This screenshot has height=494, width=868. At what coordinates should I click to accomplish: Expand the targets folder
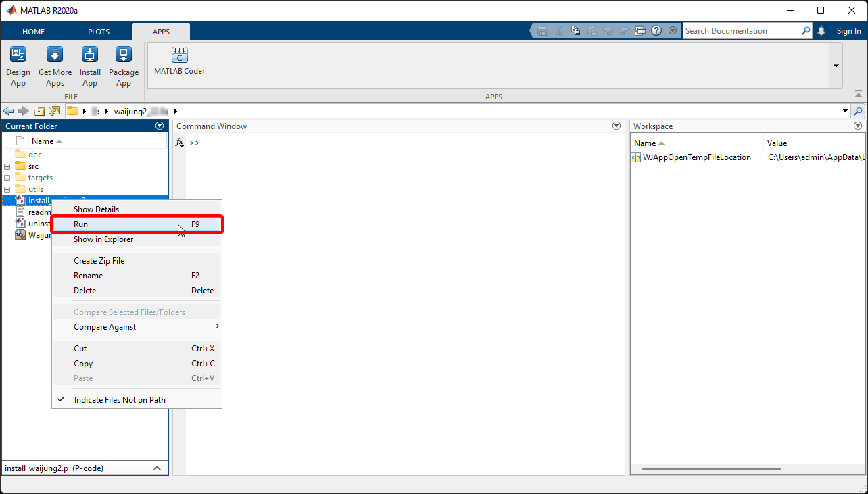7,178
